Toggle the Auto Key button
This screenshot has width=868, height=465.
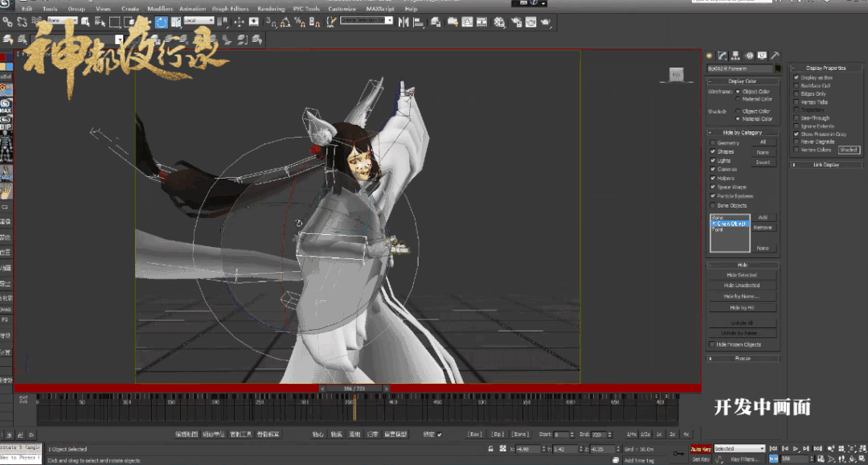pyautogui.click(x=701, y=449)
